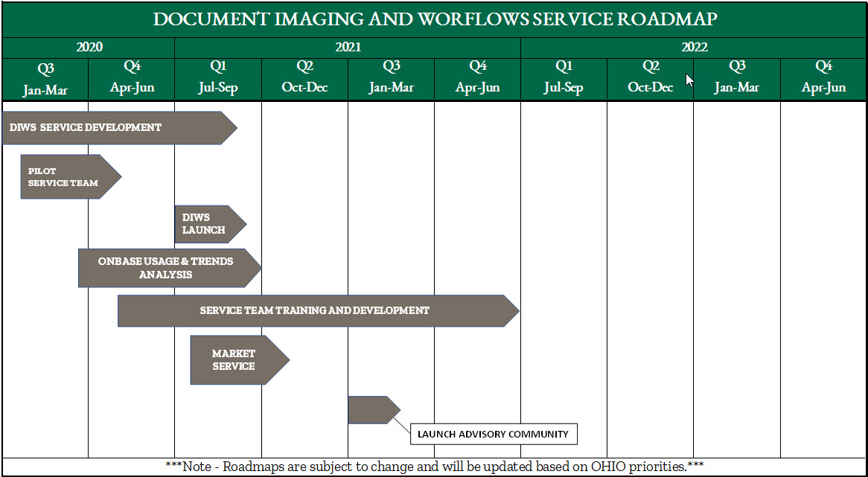Select the 2021 Q2 Oct-Dec column header
This screenshot has height=477, width=868.
304,77
